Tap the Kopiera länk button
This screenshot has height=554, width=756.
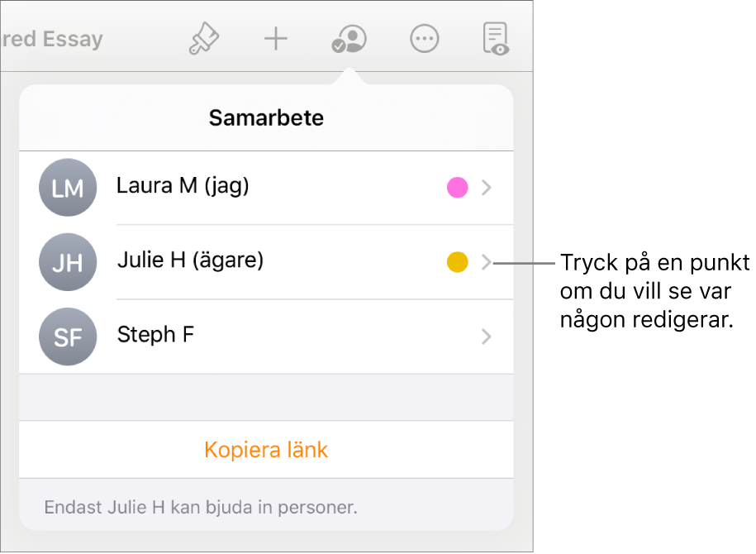[266, 450]
